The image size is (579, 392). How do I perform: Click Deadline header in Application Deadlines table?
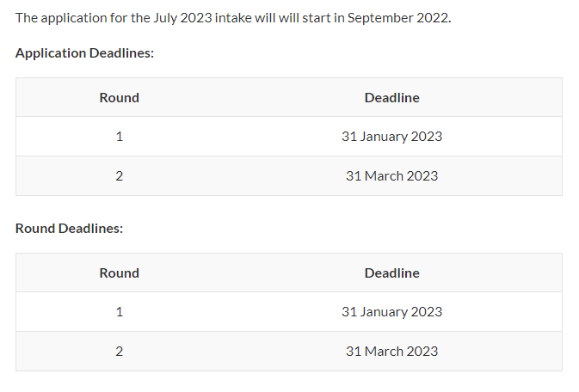(x=391, y=98)
